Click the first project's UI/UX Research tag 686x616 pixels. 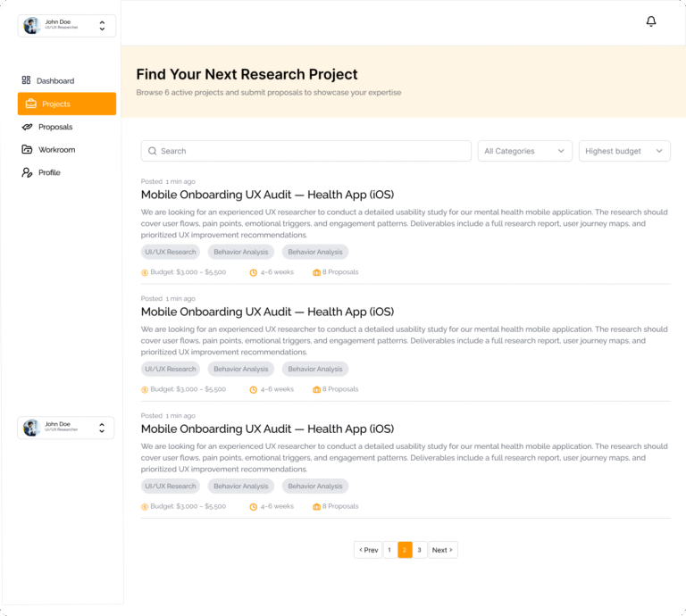coord(171,252)
